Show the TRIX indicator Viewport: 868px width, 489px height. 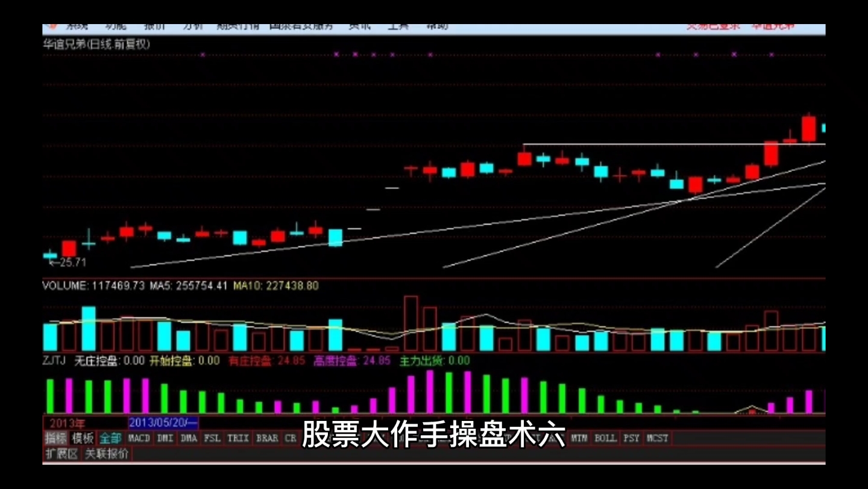click(x=239, y=438)
